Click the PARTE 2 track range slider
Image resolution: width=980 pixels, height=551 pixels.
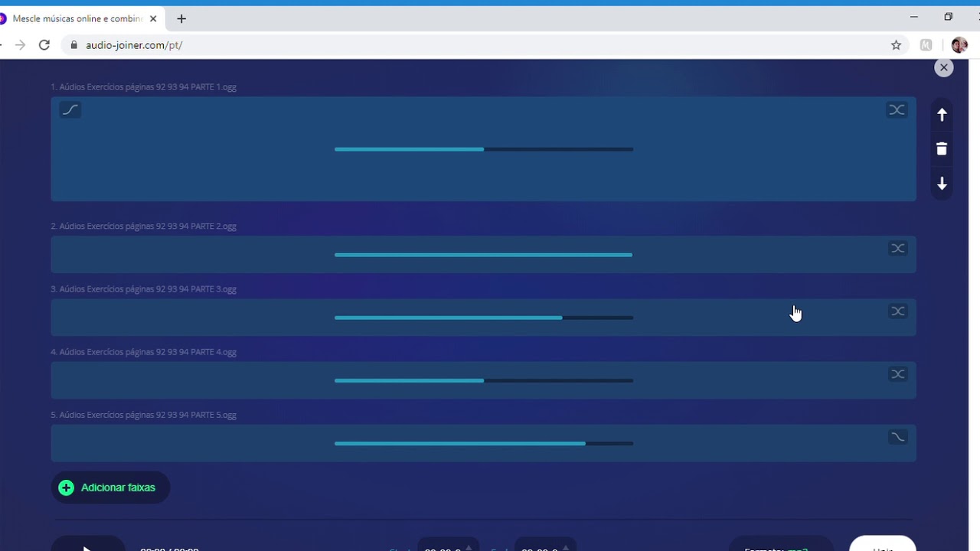click(x=484, y=255)
